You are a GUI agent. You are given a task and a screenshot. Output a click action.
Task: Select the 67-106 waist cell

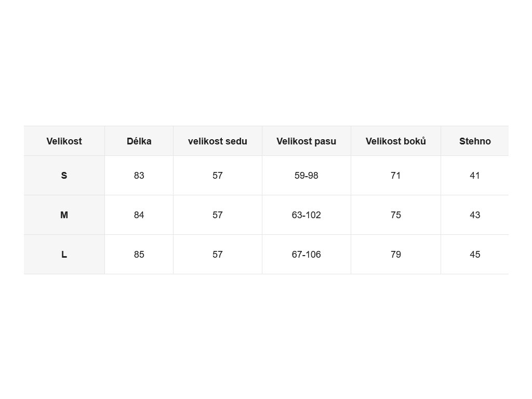pyautogui.click(x=307, y=255)
